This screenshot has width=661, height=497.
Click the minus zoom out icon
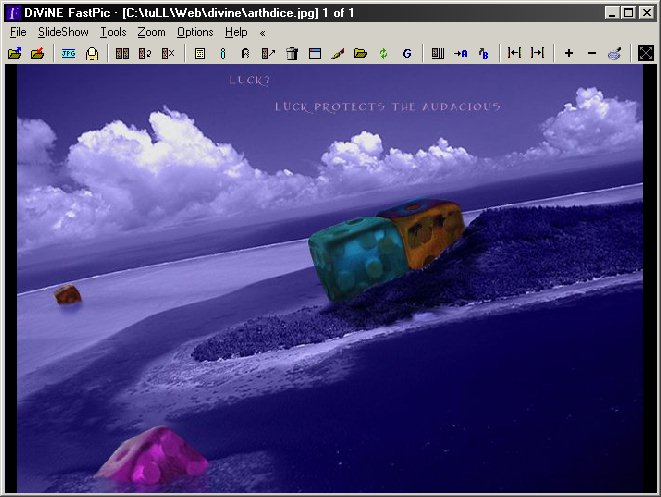pyautogui.click(x=592, y=53)
